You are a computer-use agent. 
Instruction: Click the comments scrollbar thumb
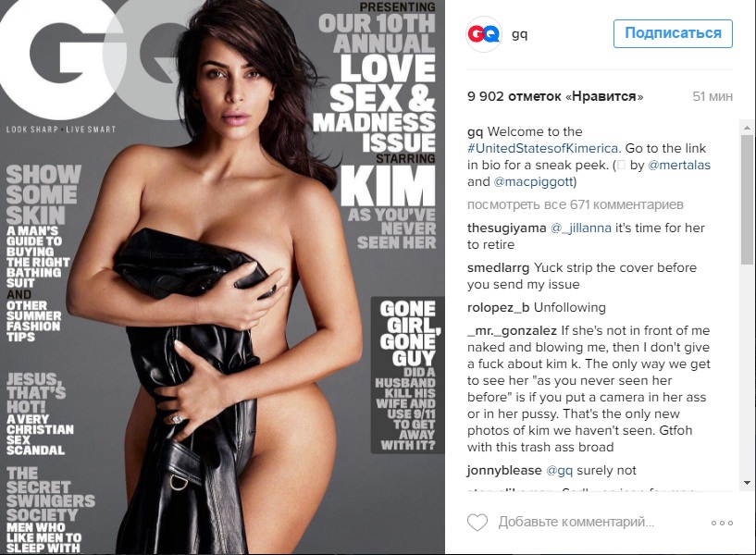(747, 199)
